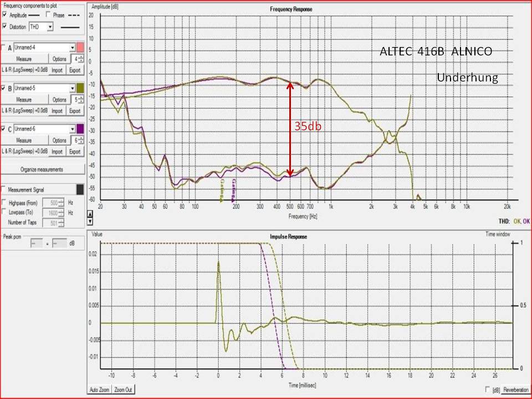Image resolution: width=532 pixels, height=399 pixels.
Task: Click the purple color swatch for slot C
Action: [80, 129]
